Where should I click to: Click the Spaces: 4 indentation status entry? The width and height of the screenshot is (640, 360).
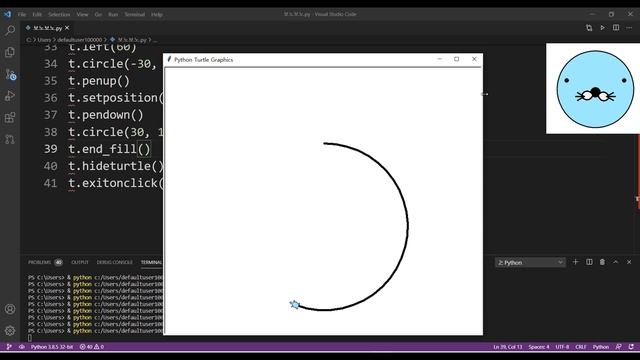coord(539,347)
